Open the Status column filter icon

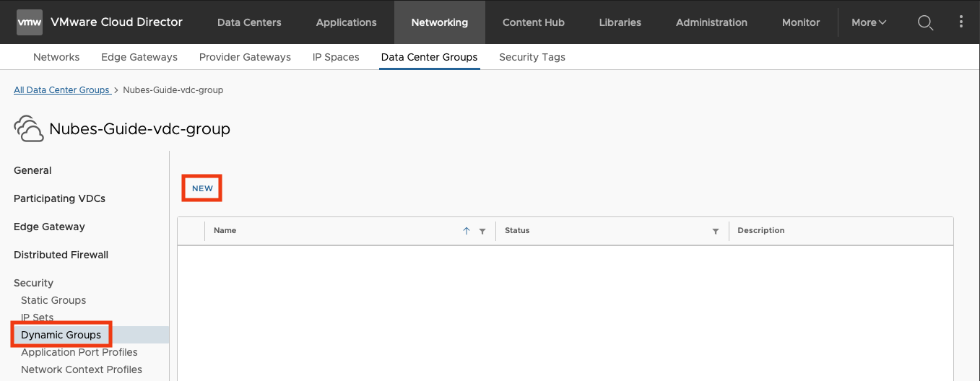(x=716, y=232)
